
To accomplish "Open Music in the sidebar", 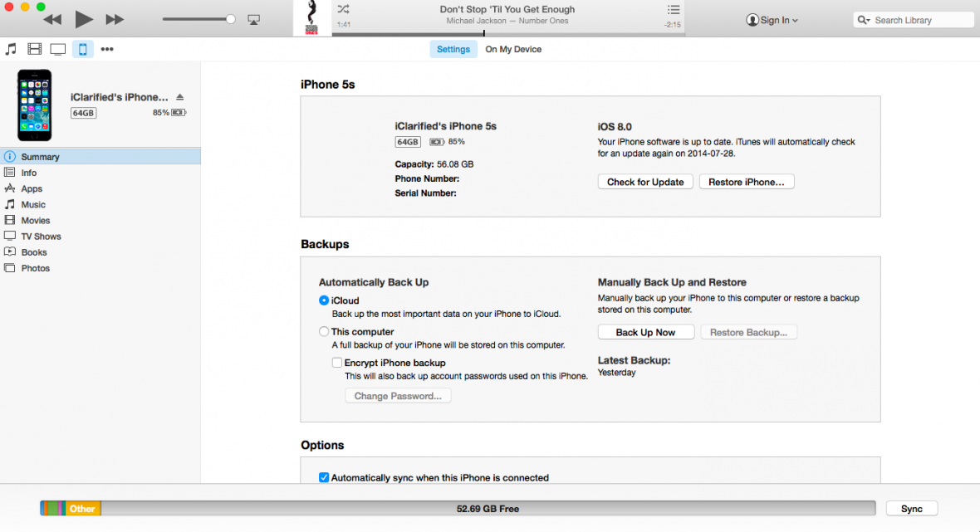I will (x=100, y=204).
